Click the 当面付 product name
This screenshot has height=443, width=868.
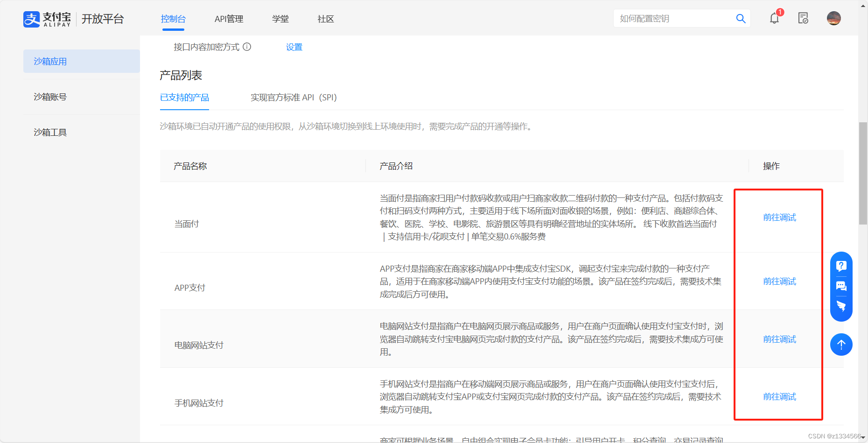click(187, 224)
